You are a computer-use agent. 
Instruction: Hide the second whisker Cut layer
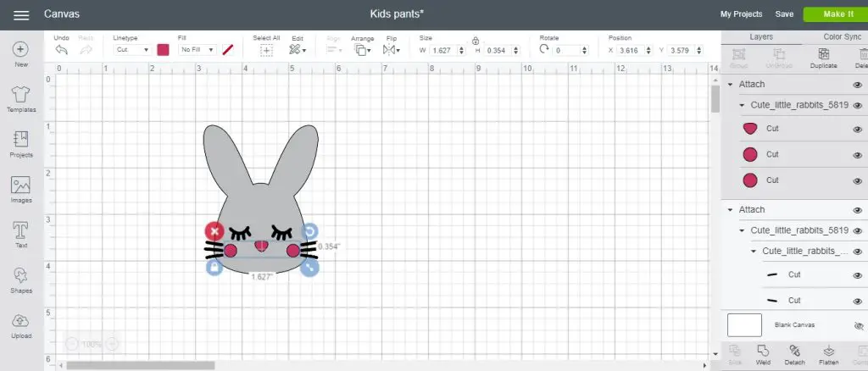(x=858, y=302)
